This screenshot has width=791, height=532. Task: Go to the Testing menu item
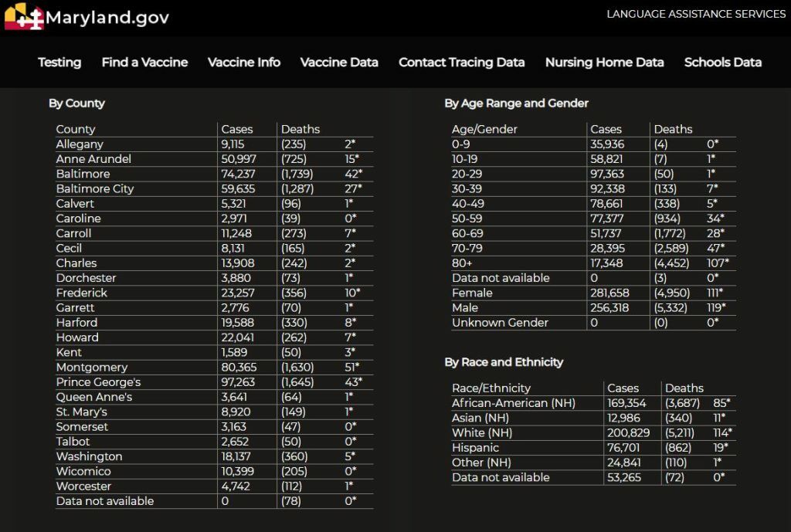(59, 63)
